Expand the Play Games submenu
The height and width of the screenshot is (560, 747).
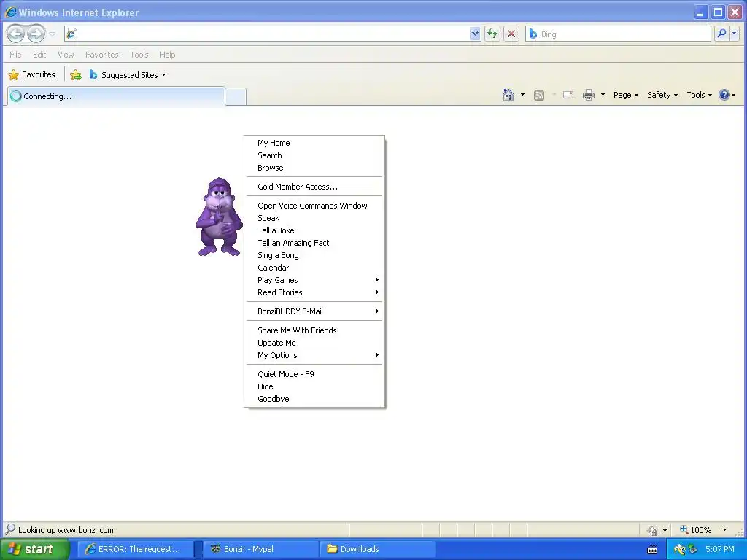point(314,280)
